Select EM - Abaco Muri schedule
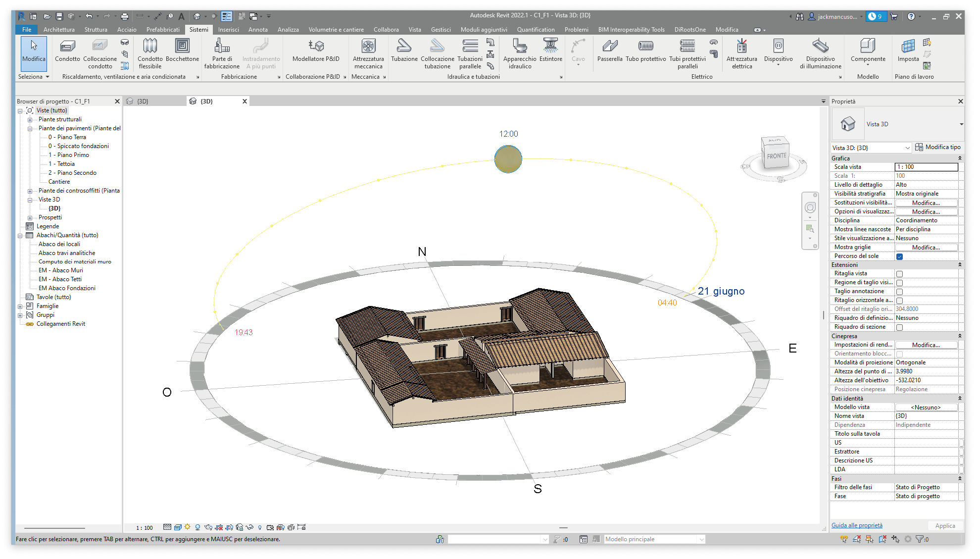The height and width of the screenshot is (559, 980). click(61, 270)
